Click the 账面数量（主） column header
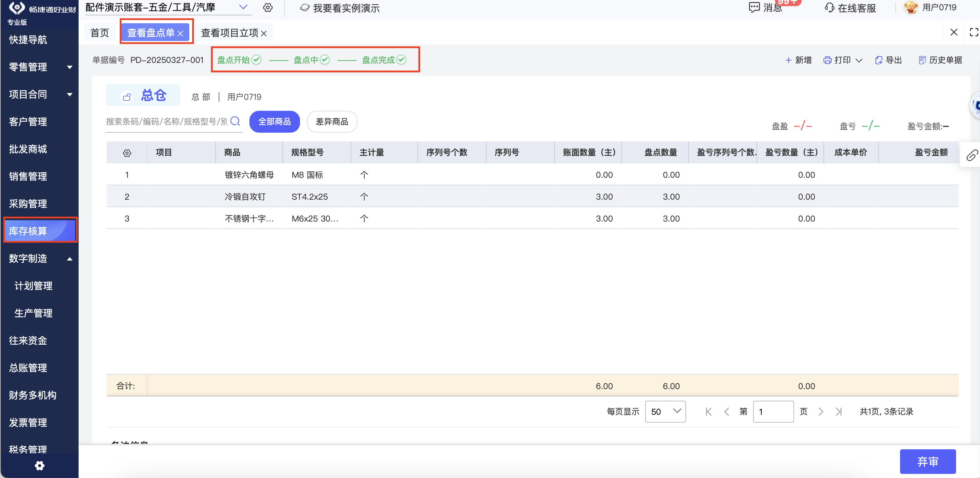Viewport: 980px width, 478px height. [589, 152]
